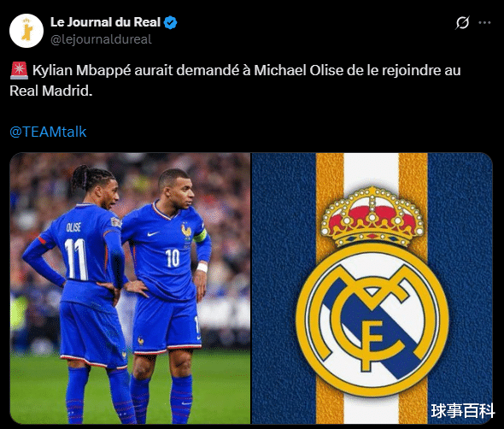Open Le Journal du Real profile avatar
The height and width of the screenshot is (429, 504).
tap(26, 31)
